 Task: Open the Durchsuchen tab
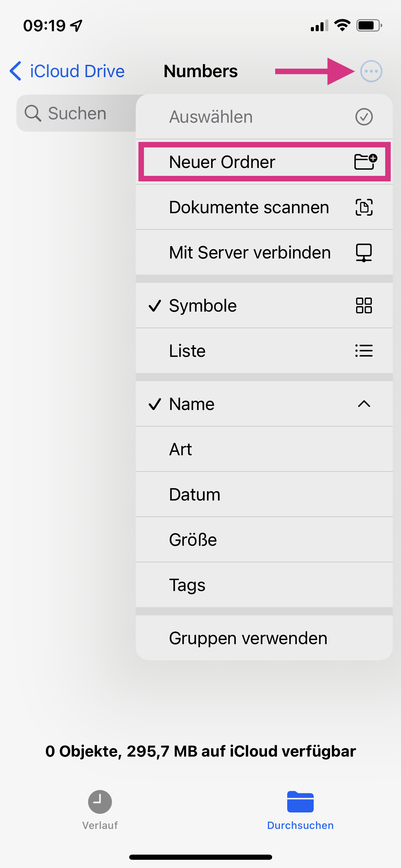click(300, 810)
